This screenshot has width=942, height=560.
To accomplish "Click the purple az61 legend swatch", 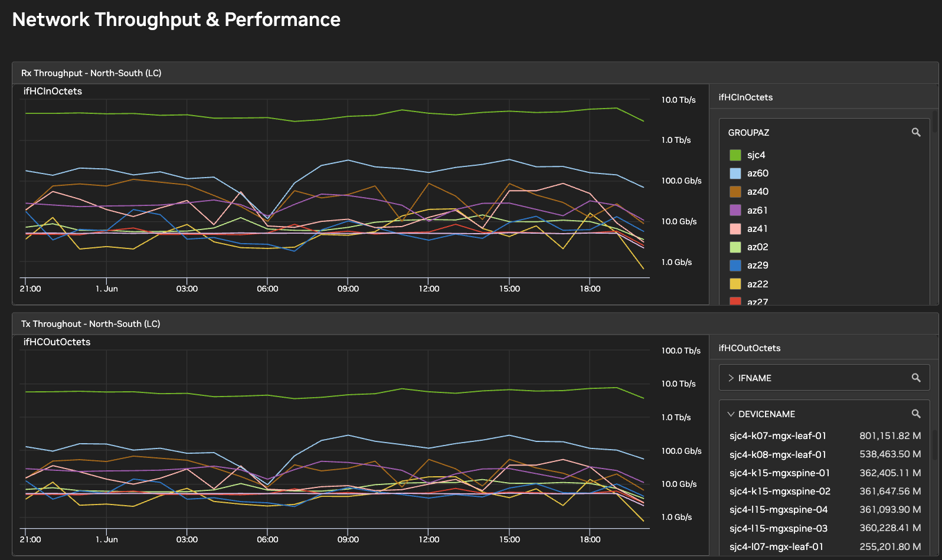I will point(735,210).
